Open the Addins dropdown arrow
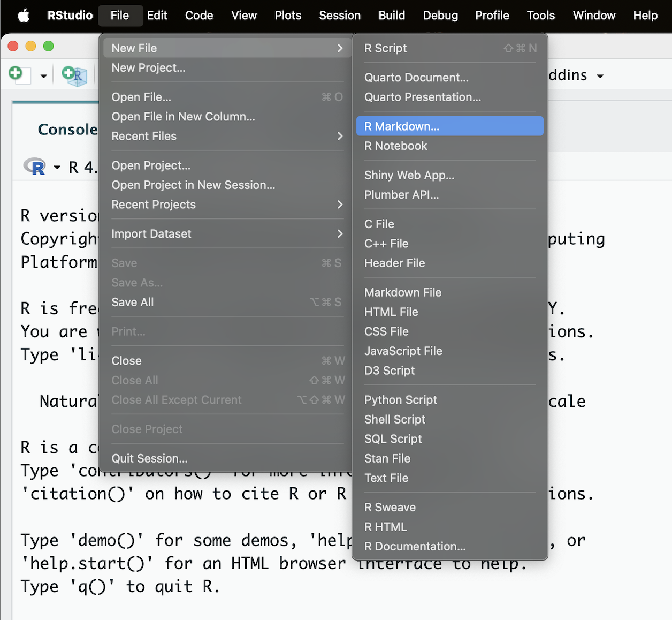672x620 pixels. click(600, 76)
